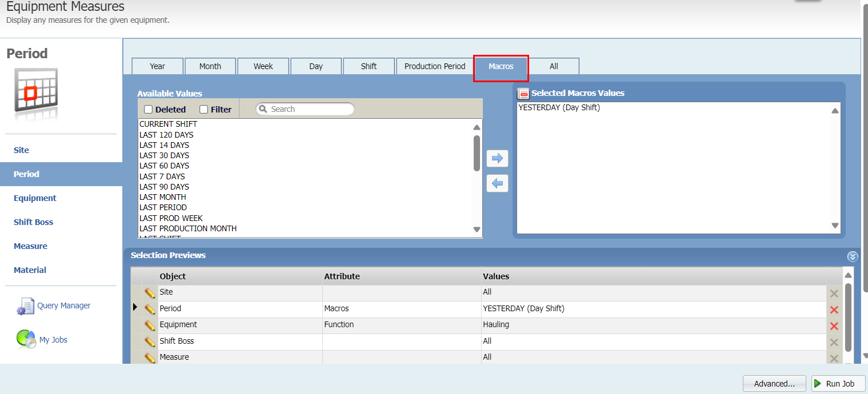Open the Query Manager
Screen dimensions: 868x394
click(63, 305)
